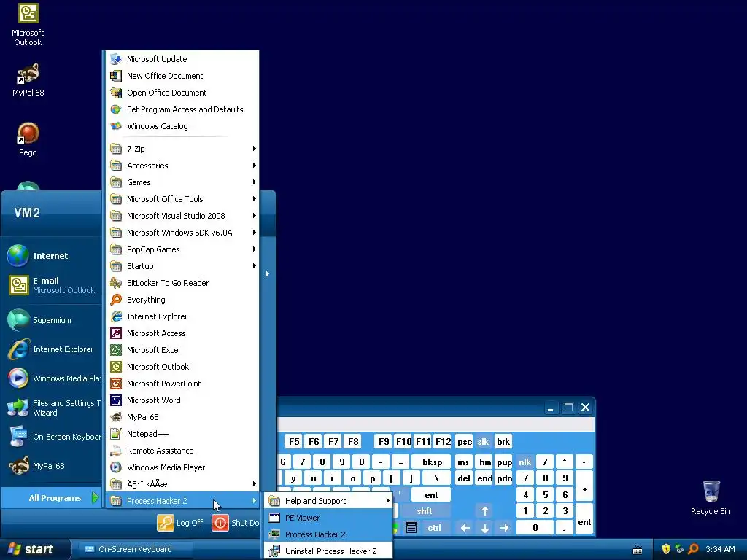The height and width of the screenshot is (560, 747).
Task: Launch Microsoft Excel
Action: coord(182,350)
